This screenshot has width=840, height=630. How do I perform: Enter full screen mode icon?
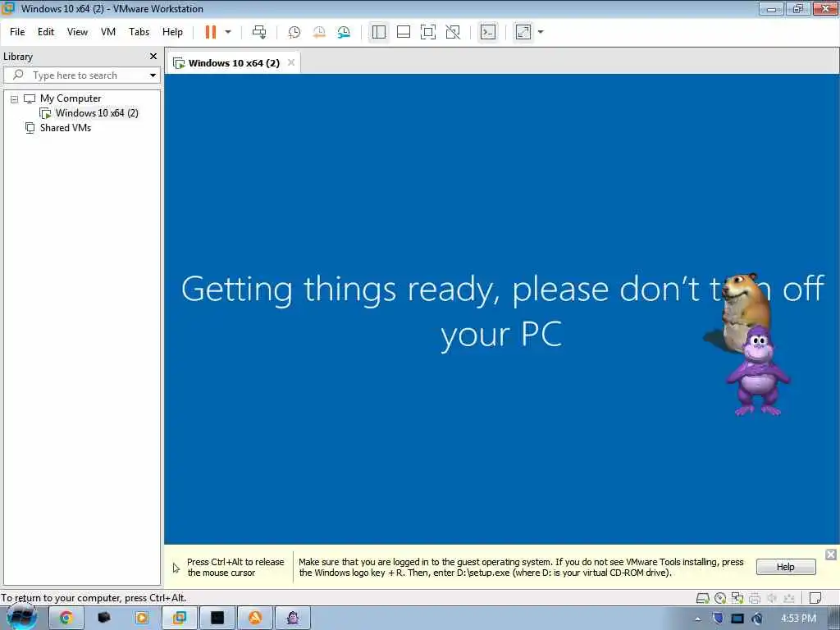pos(428,32)
